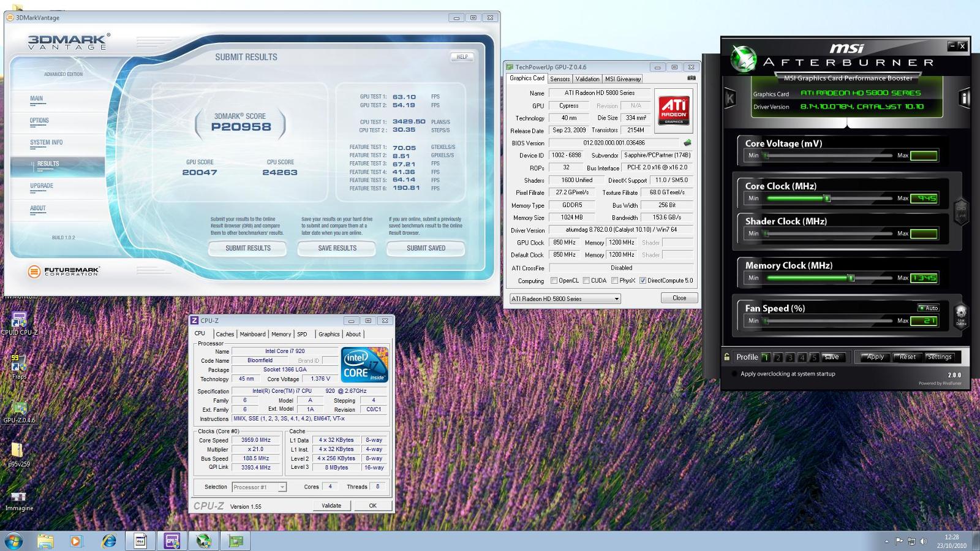
Task: Select profile slot 5 in Afterburner
Action: coord(814,357)
